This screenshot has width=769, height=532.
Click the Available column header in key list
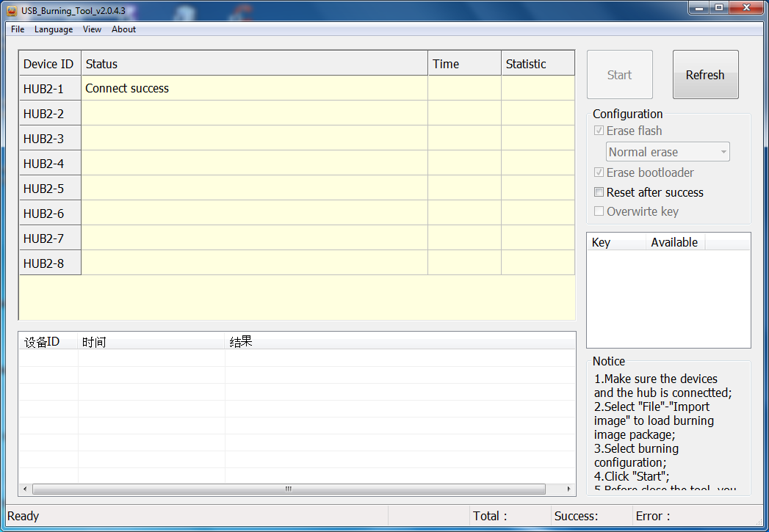pos(674,242)
